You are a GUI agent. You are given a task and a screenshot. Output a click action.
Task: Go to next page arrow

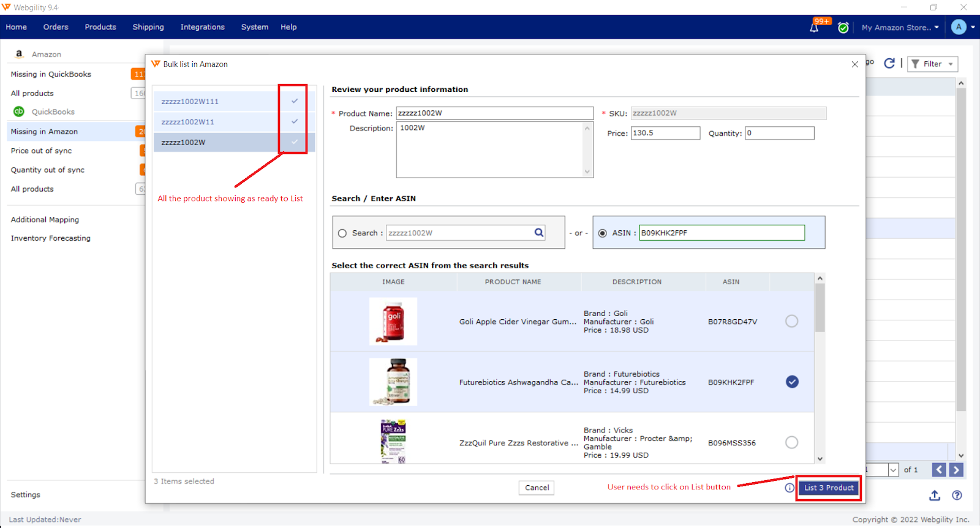(x=956, y=470)
